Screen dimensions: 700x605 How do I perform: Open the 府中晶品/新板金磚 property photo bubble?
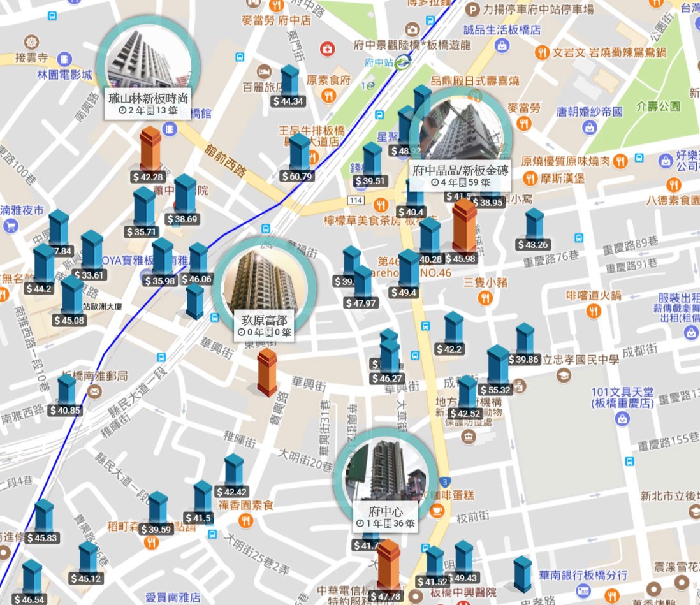[460, 138]
